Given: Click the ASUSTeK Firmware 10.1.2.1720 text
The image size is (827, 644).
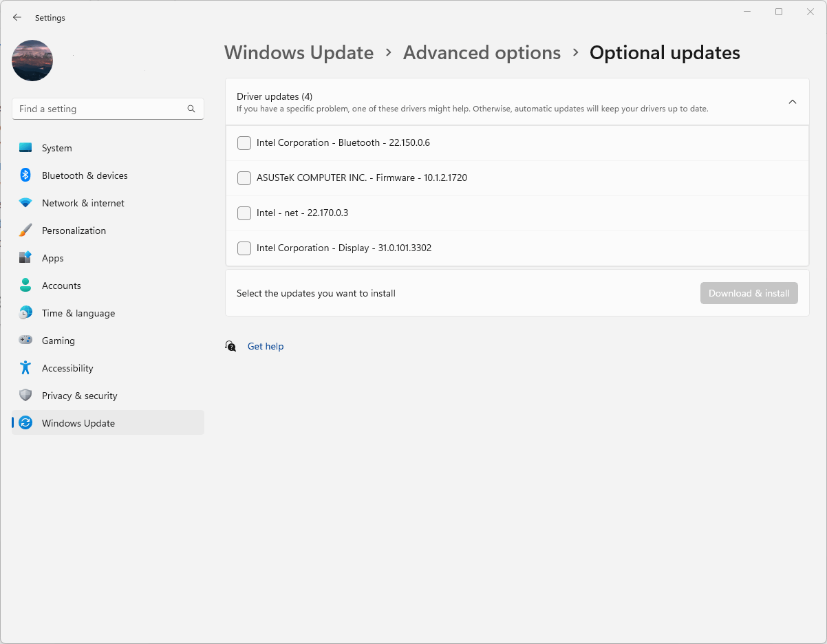Looking at the screenshot, I should pos(362,178).
